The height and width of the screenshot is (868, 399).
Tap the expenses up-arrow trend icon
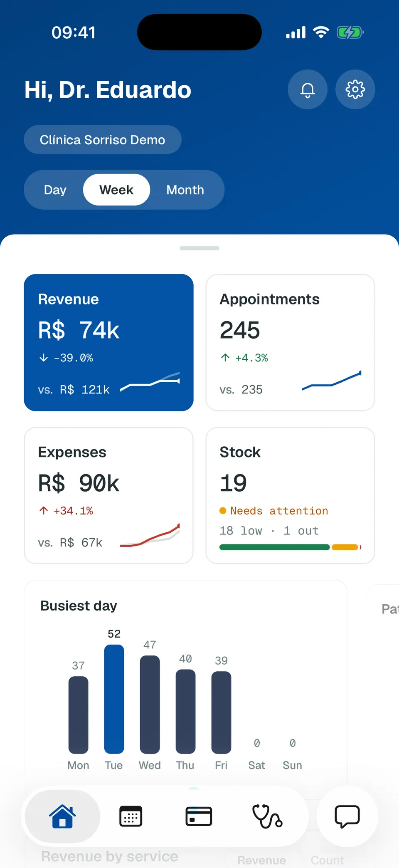pyautogui.click(x=44, y=511)
